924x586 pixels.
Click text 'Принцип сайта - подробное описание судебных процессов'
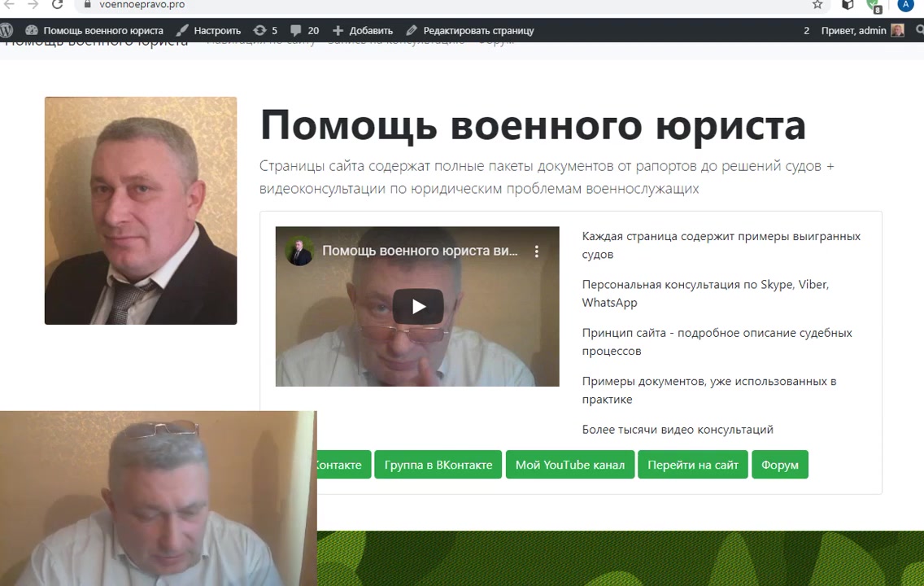[717, 342]
